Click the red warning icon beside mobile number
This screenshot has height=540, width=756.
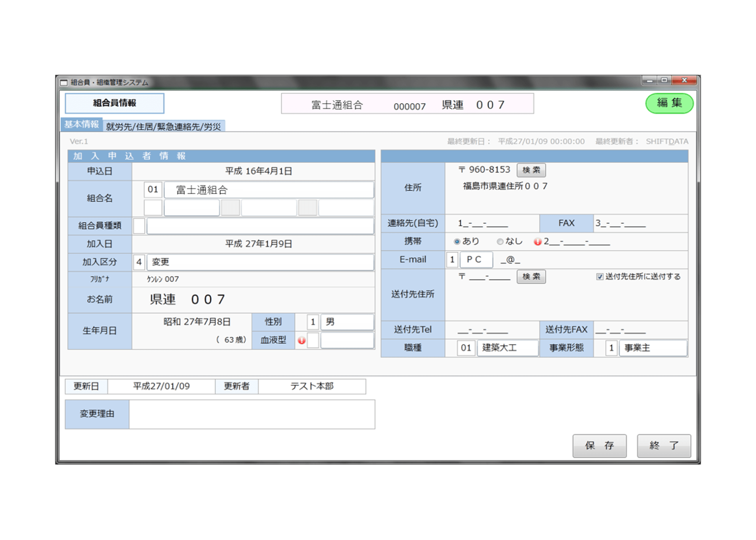click(537, 242)
